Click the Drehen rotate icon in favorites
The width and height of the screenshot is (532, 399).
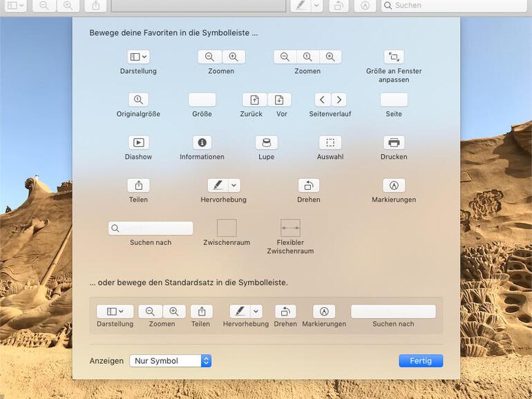point(309,186)
